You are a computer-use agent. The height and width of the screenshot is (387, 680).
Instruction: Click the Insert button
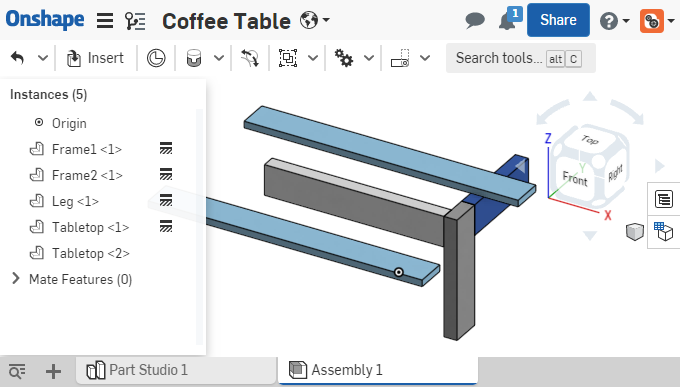point(95,58)
